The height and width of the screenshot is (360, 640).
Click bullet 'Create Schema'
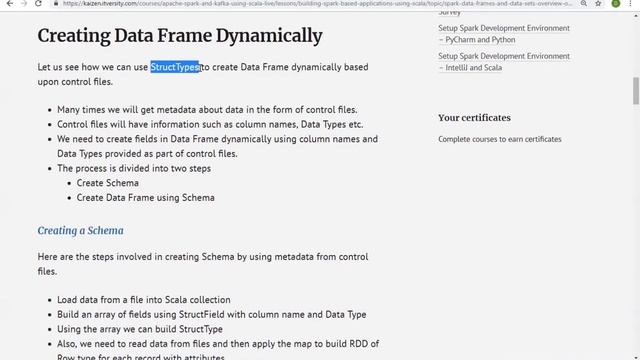click(x=108, y=183)
